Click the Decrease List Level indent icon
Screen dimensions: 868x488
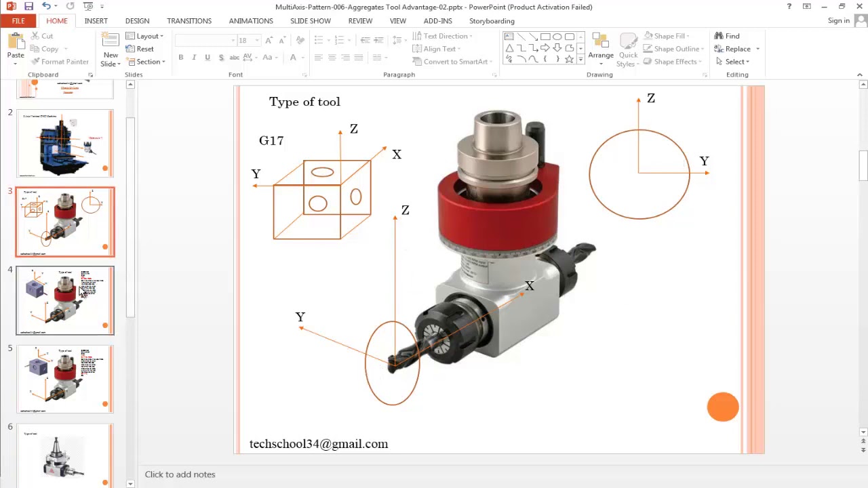(x=365, y=41)
